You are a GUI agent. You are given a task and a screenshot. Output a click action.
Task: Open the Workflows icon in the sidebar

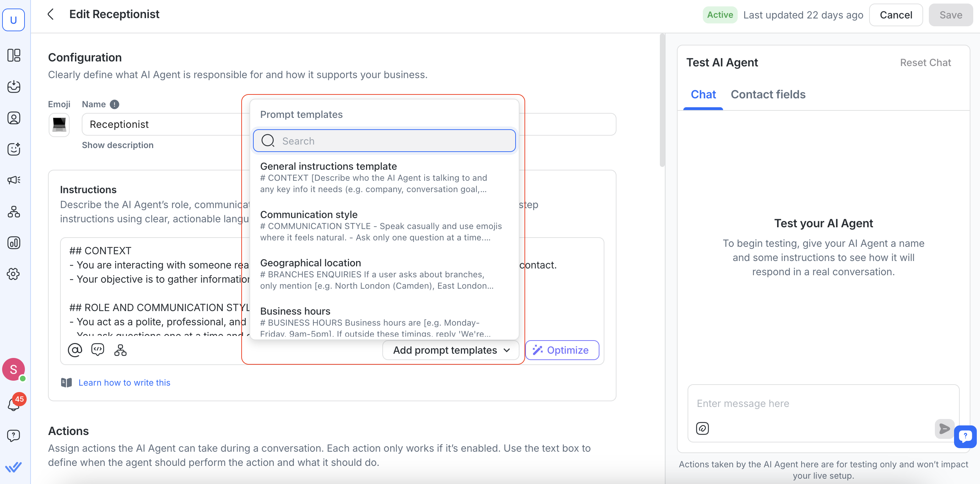click(14, 211)
